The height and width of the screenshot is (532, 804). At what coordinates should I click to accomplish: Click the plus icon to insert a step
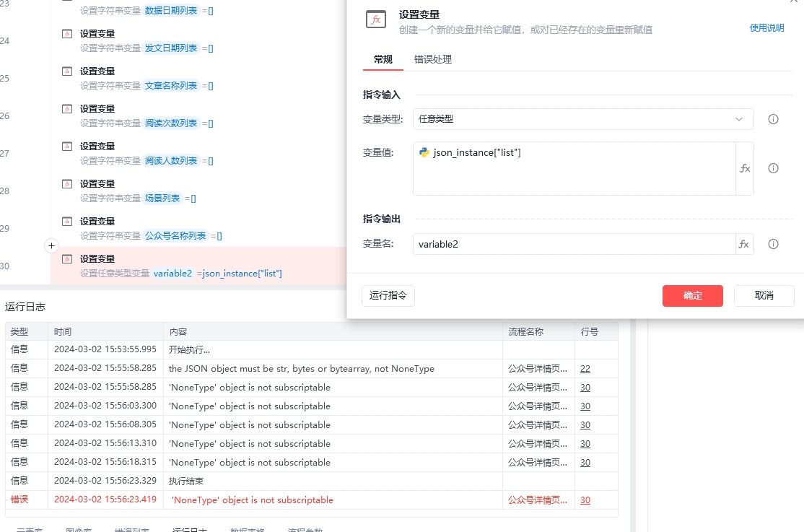(51, 245)
